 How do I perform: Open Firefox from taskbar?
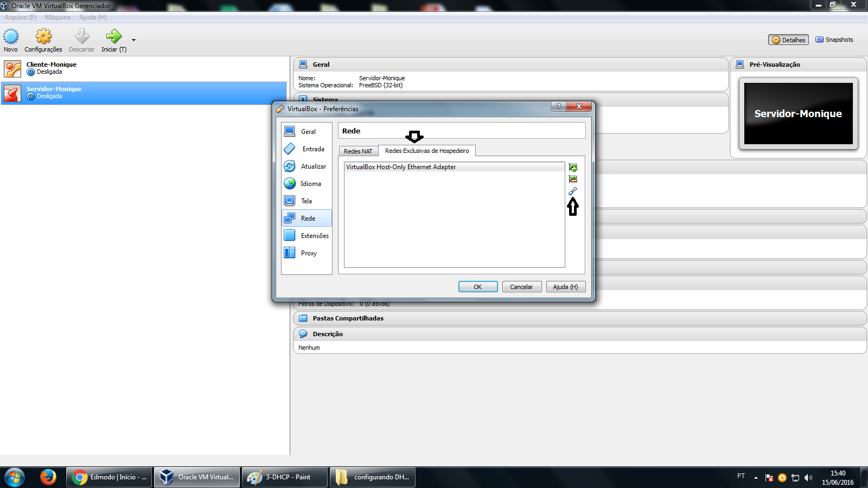click(x=48, y=477)
